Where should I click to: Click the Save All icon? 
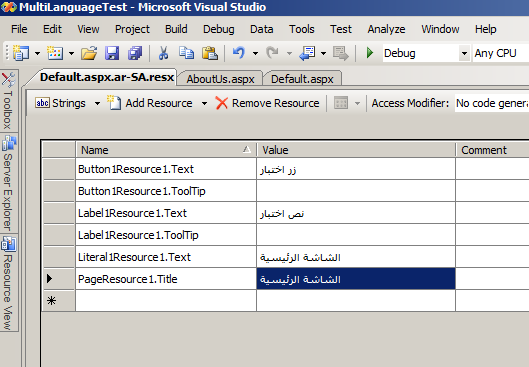pyautogui.click(x=135, y=53)
